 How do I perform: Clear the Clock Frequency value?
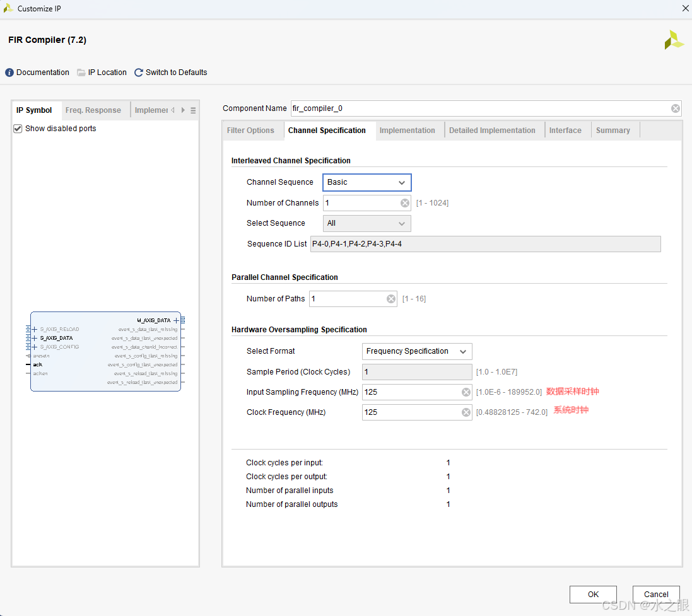pyautogui.click(x=466, y=412)
